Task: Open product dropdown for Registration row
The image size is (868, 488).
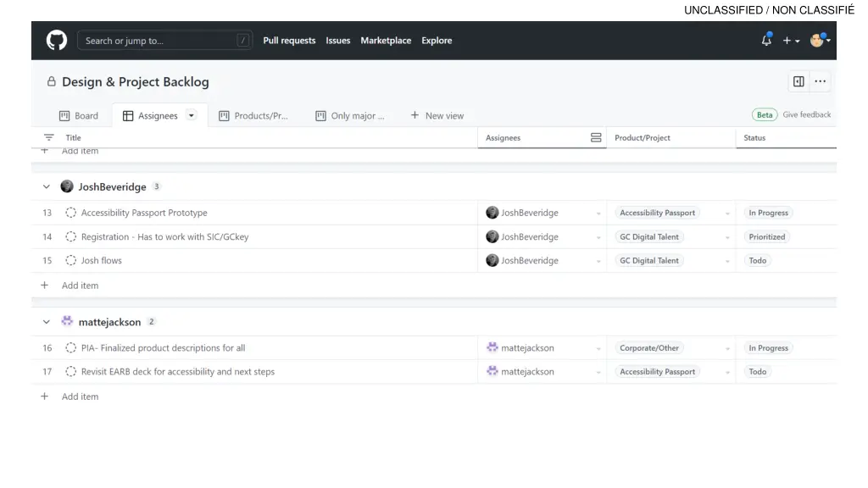Action: pyautogui.click(x=727, y=237)
